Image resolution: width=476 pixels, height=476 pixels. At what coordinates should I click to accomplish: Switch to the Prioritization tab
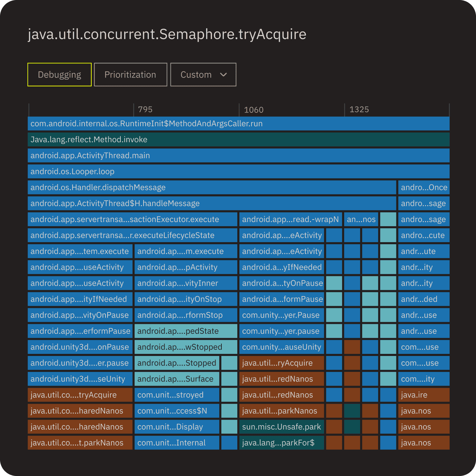click(130, 74)
